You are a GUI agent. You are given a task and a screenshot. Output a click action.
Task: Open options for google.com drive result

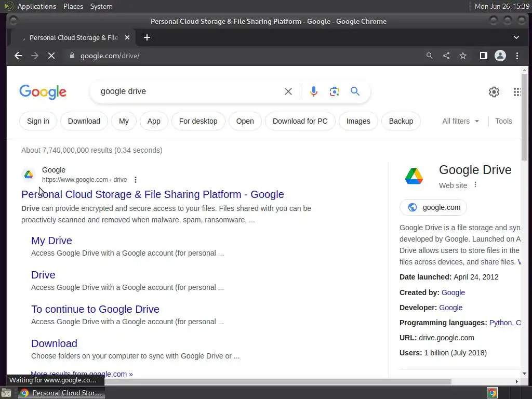point(136,179)
